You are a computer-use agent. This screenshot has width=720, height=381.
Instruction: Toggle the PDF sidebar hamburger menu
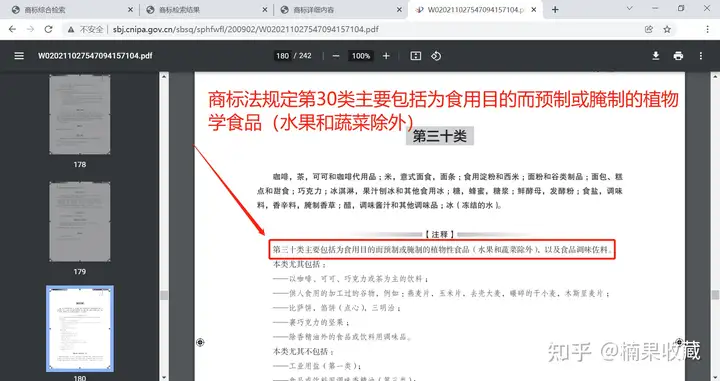pos(19,56)
